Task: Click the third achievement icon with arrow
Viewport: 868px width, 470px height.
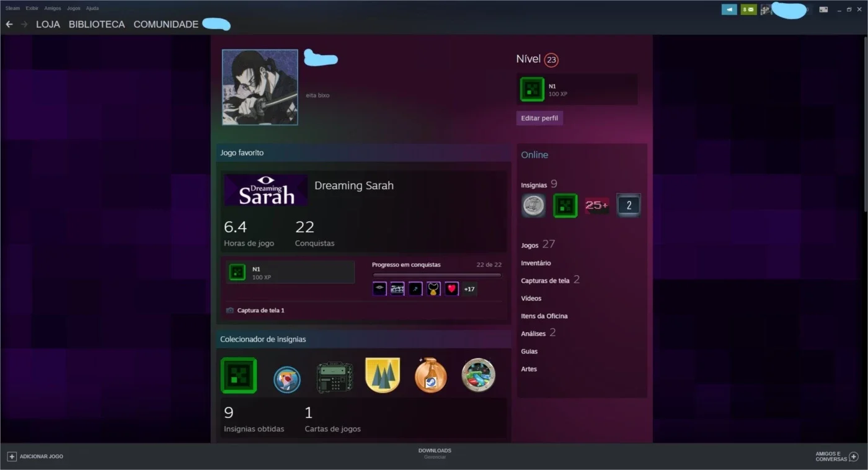Action: click(x=415, y=289)
